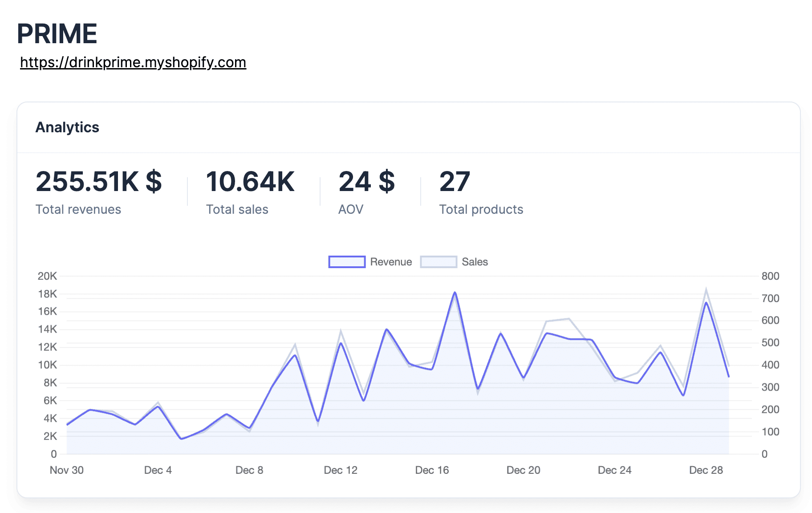The width and height of the screenshot is (812, 513).
Task: Click the Dec 24 axis label
Action: click(615, 470)
